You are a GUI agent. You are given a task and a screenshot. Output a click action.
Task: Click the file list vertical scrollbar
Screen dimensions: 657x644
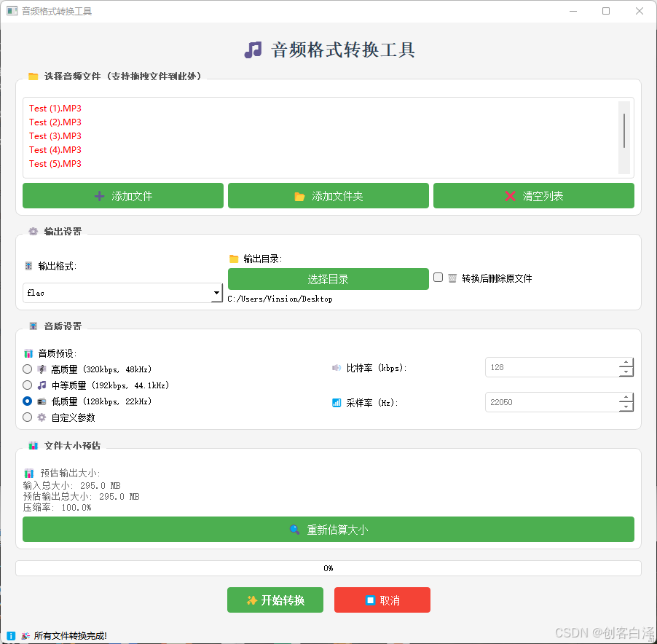624,130
